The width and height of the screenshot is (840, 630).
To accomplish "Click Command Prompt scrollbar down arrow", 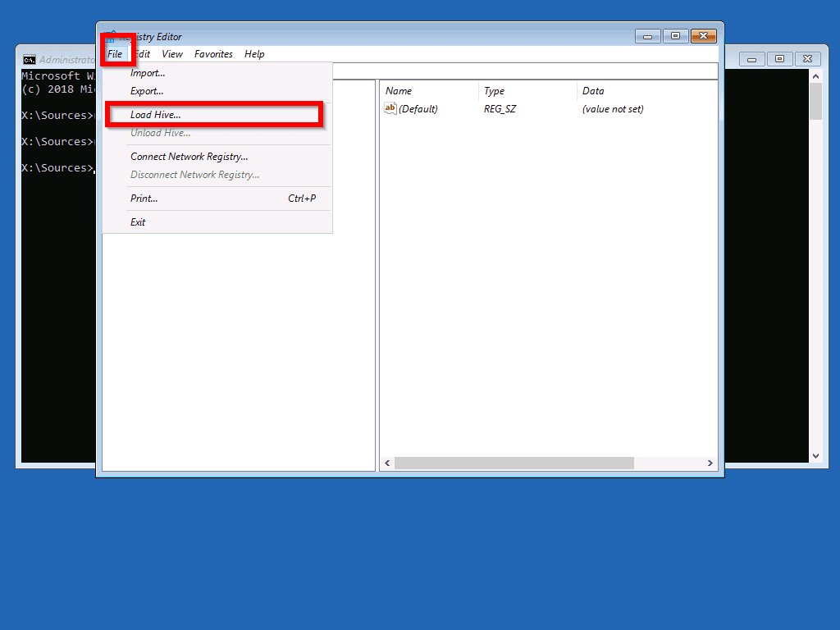I will coord(816,456).
